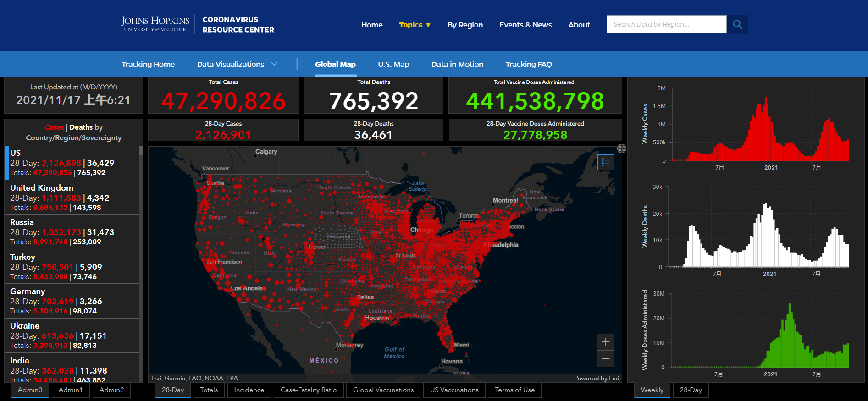Expand the Topics dropdown menu
This screenshot has width=868, height=401.
[415, 25]
